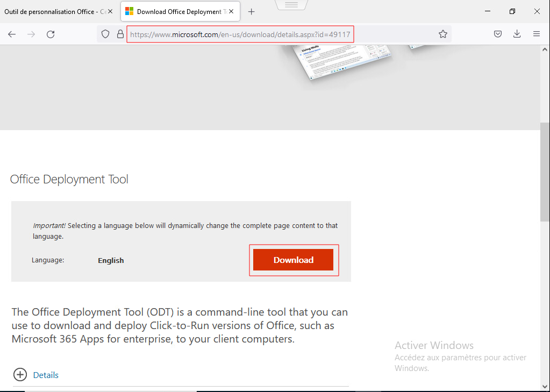The width and height of the screenshot is (550, 392).
Task: Expand Details using the plus icon
Action: pos(20,375)
